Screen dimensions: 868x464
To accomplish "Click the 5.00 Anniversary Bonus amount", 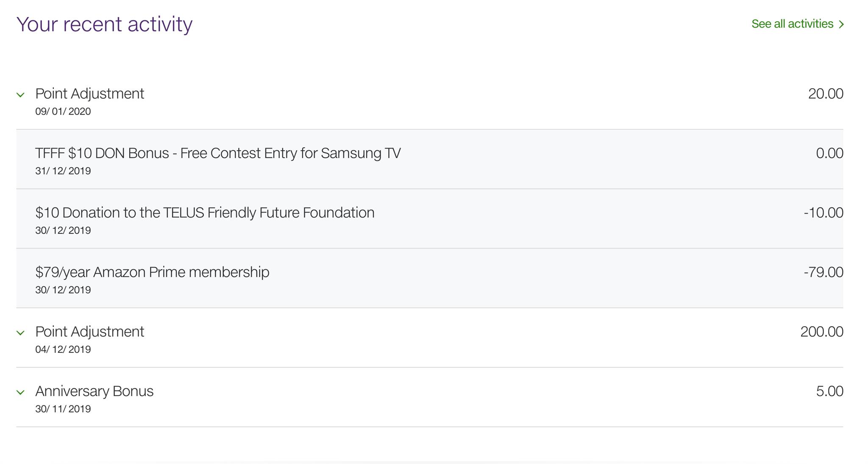I will (830, 392).
